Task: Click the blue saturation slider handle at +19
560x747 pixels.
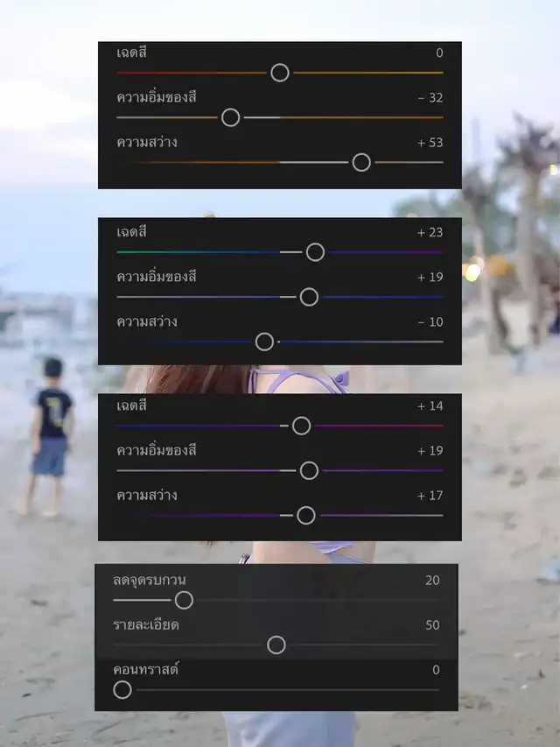Action: [x=309, y=297]
